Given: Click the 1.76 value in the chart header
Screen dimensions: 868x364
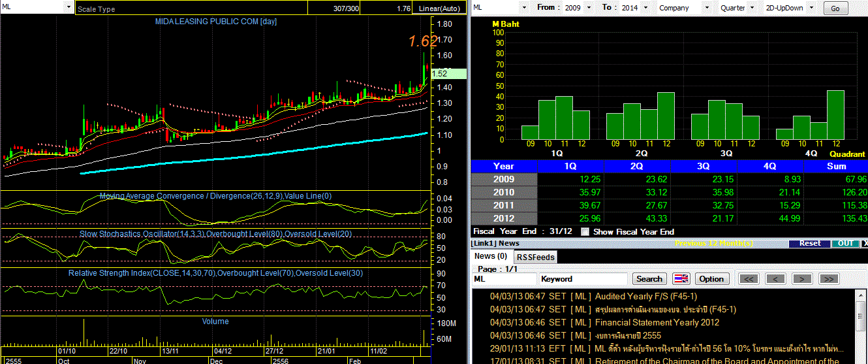Looking at the screenshot, I should tap(403, 8).
